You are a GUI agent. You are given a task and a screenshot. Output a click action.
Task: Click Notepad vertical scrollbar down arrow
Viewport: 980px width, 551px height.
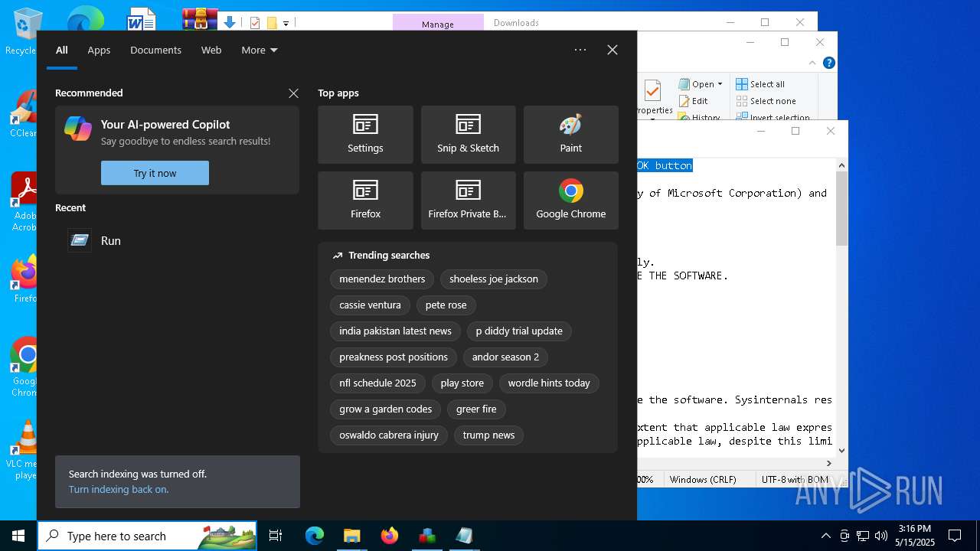[x=841, y=451]
